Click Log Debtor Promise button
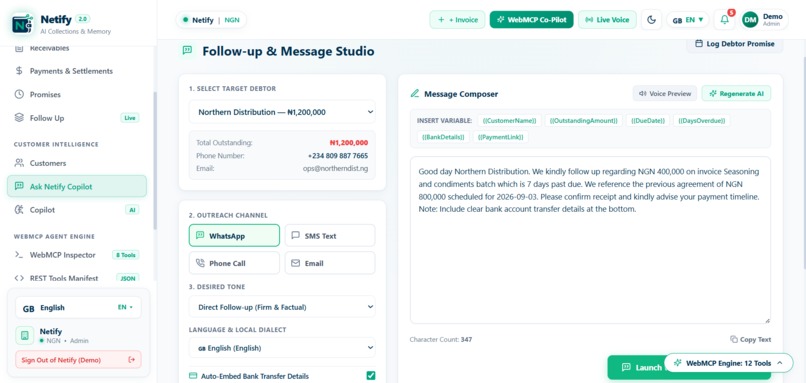The height and width of the screenshot is (383, 806). click(735, 44)
